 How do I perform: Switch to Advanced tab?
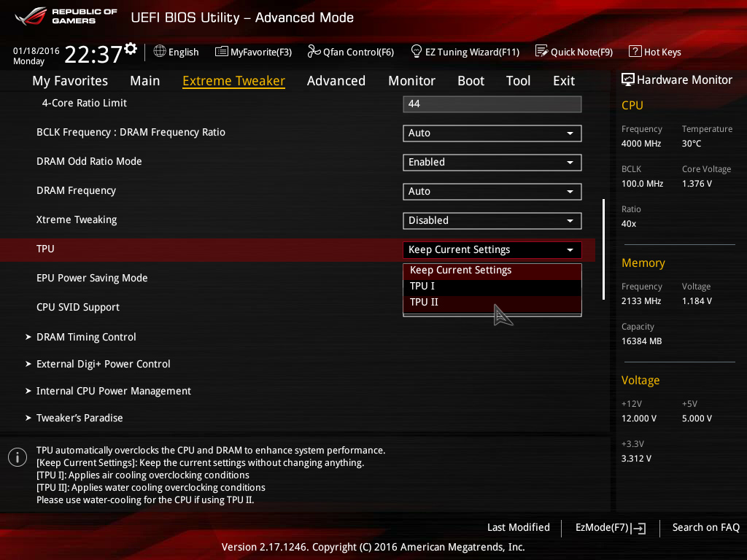336,81
